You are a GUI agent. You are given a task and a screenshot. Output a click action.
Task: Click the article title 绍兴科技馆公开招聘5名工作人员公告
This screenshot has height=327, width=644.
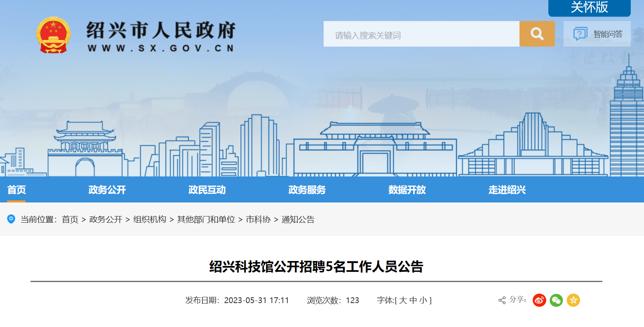click(316, 266)
